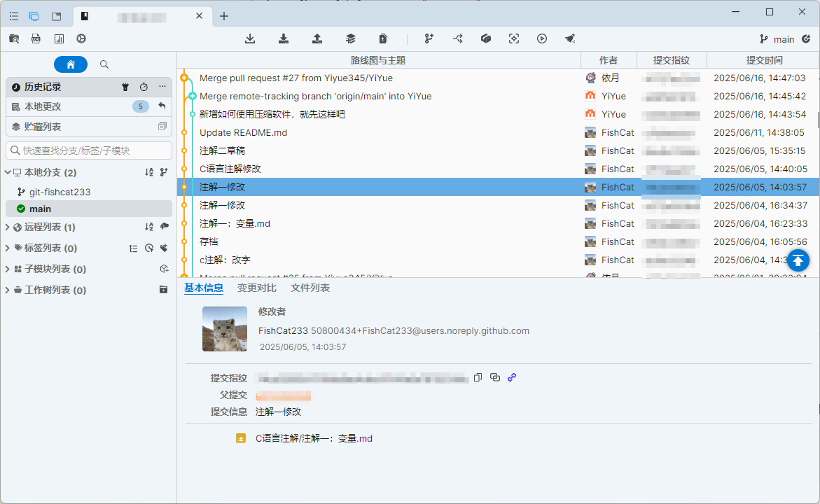820x504 pixels.
Task: Collapse the 本地分支 section
Action: (8, 172)
